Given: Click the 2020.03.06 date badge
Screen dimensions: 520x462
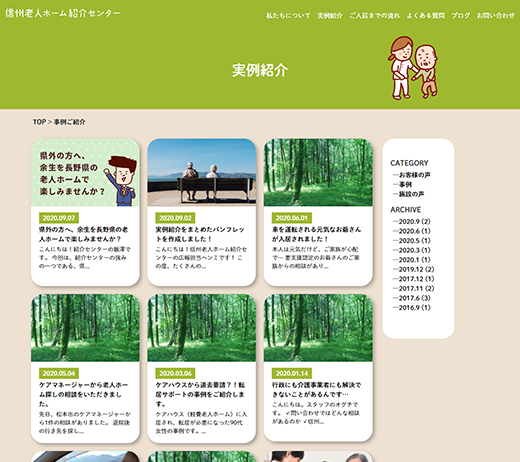Looking at the screenshot, I should tap(175, 373).
